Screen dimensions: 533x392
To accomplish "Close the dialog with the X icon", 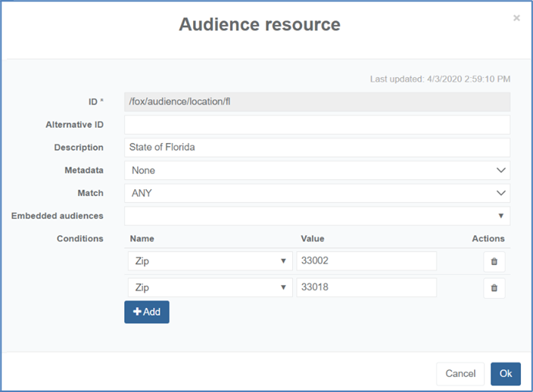I will coord(516,17).
